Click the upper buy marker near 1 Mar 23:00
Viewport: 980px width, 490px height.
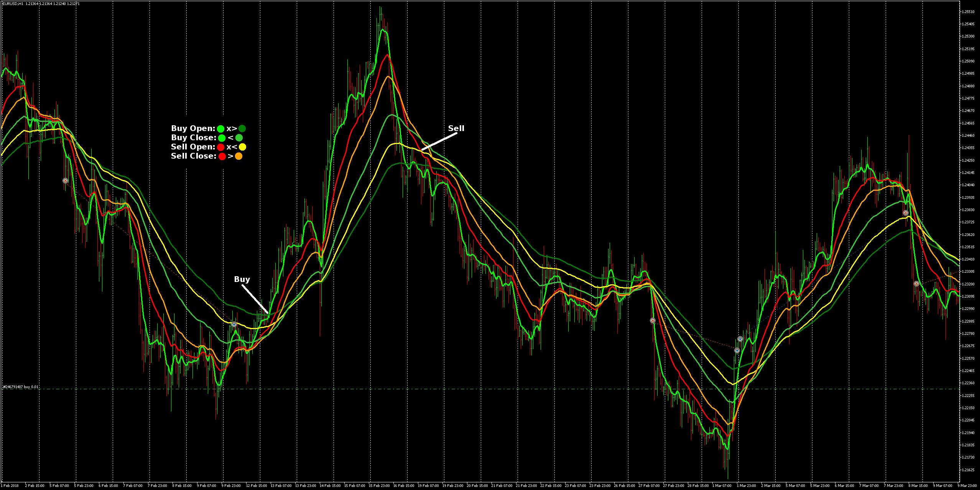[740, 339]
